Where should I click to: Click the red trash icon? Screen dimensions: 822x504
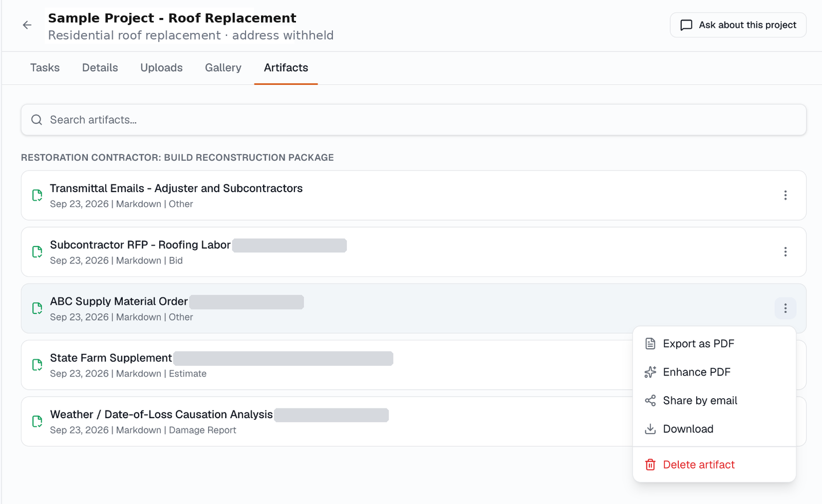click(x=650, y=464)
